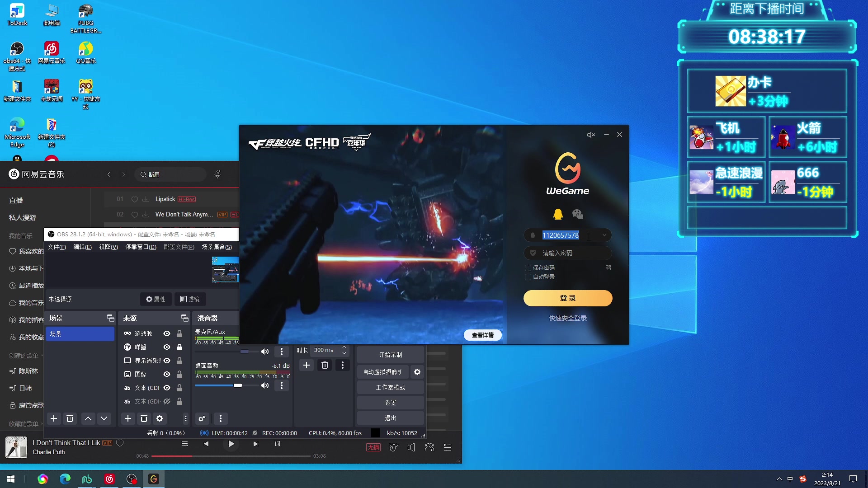This screenshot has width=868, height=488.
Task: Open lyrics 词 button in NetEase player
Action: pyautogui.click(x=277, y=444)
